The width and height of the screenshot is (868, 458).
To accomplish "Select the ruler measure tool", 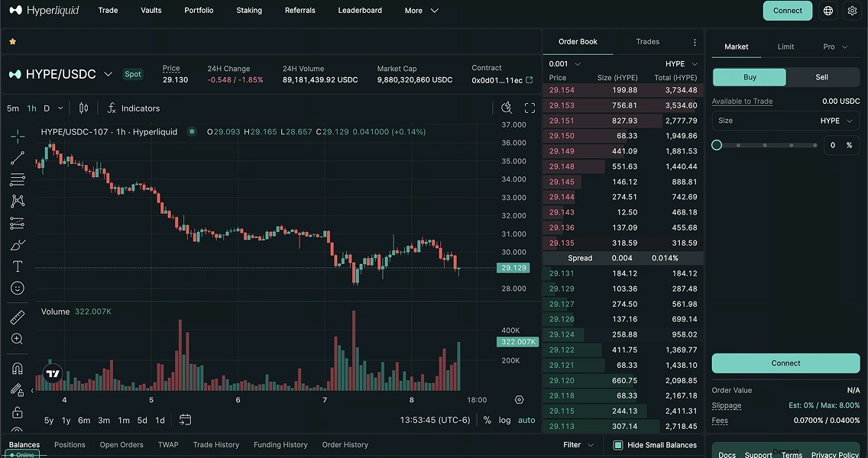I will pyautogui.click(x=18, y=318).
